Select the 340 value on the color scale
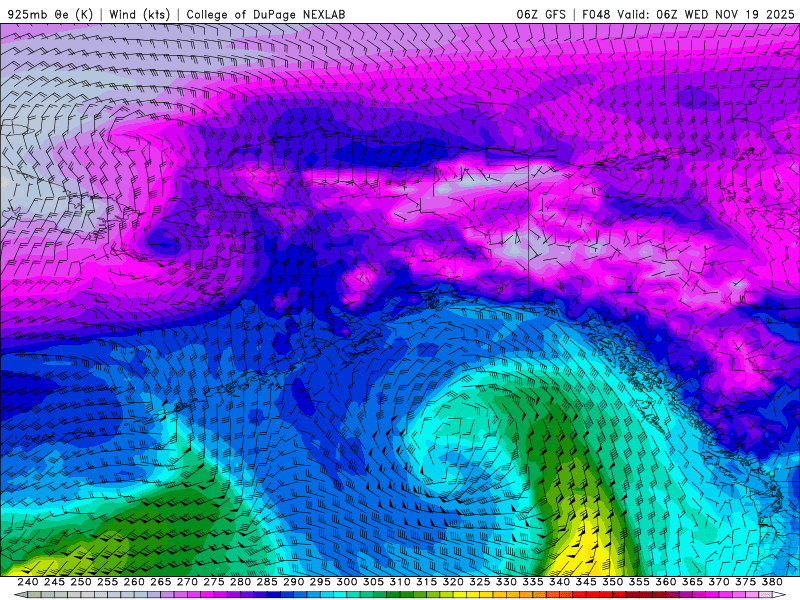Screen dimensions: 800x600 pyautogui.click(x=559, y=582)
